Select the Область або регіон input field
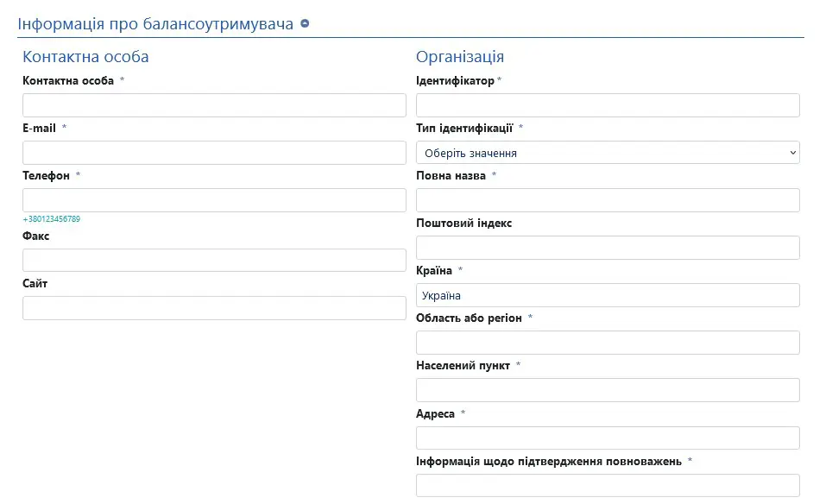 [x=608, y=343]
